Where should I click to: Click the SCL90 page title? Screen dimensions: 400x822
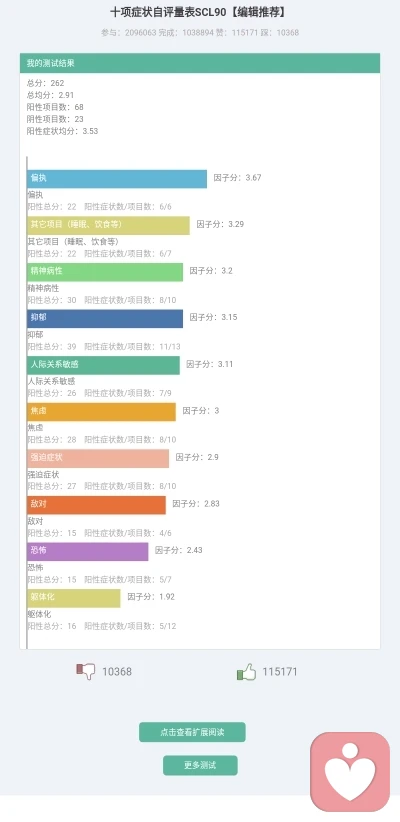click(200, 12)
